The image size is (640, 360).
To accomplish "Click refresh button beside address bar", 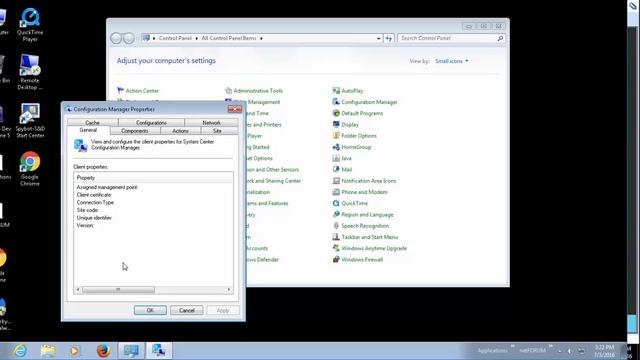I will pos(389,38).
